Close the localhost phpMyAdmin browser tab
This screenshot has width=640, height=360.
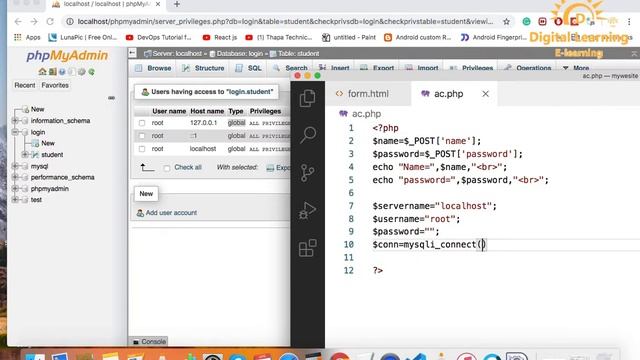158,4
